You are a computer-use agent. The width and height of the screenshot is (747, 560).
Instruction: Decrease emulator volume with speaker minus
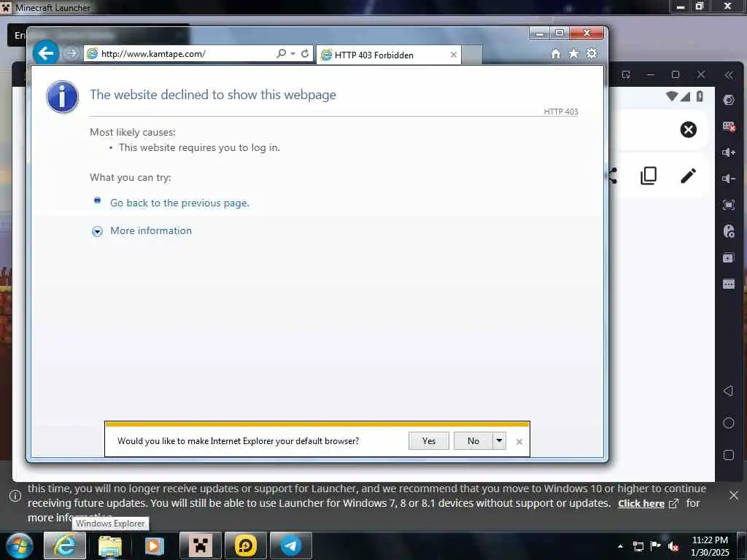coord(729,179)
